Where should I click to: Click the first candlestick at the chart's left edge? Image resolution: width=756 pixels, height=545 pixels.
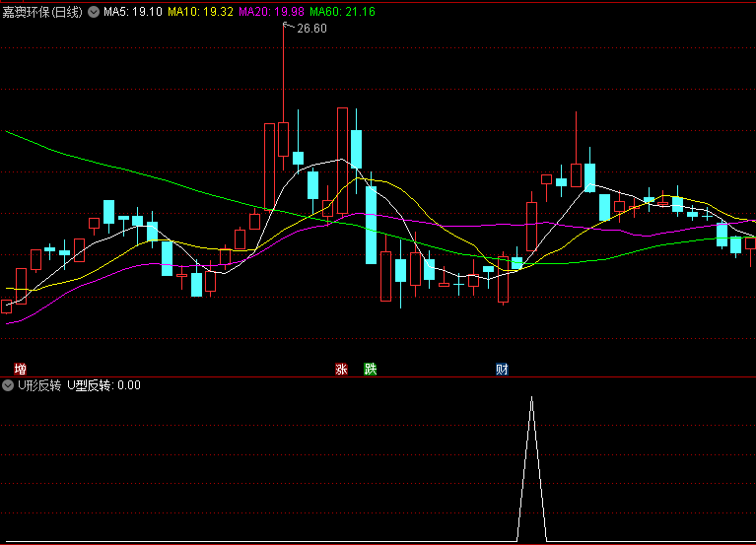coord(7,307)
